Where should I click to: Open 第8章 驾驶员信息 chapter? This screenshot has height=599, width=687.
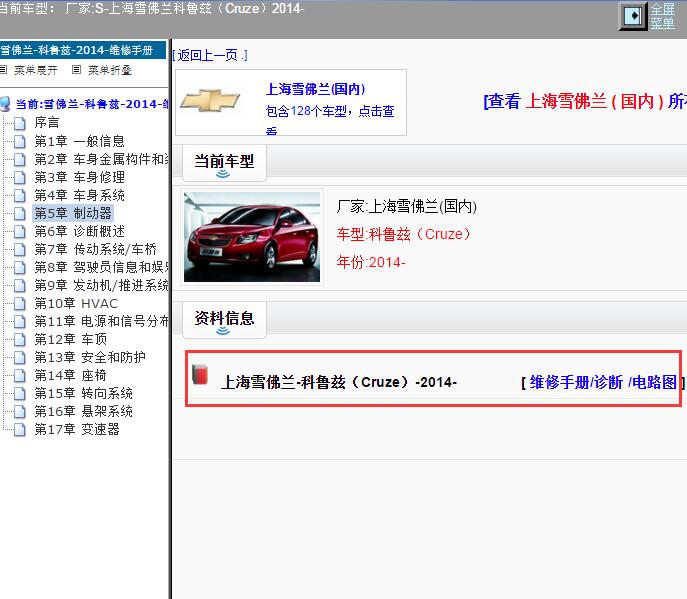(101, 267)
